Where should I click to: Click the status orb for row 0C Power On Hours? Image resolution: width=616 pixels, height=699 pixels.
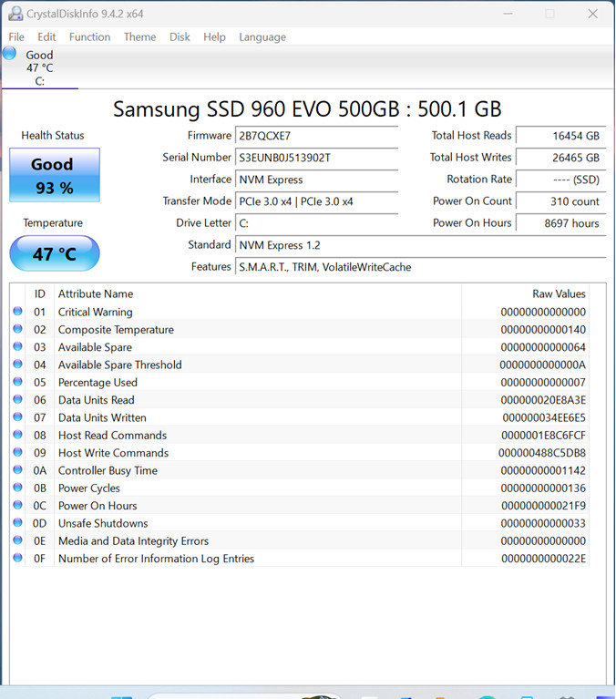18,505
